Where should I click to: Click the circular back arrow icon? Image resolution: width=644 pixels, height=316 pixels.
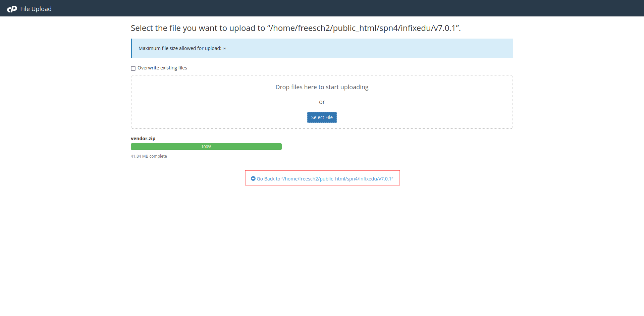click(x=253, y=178)
